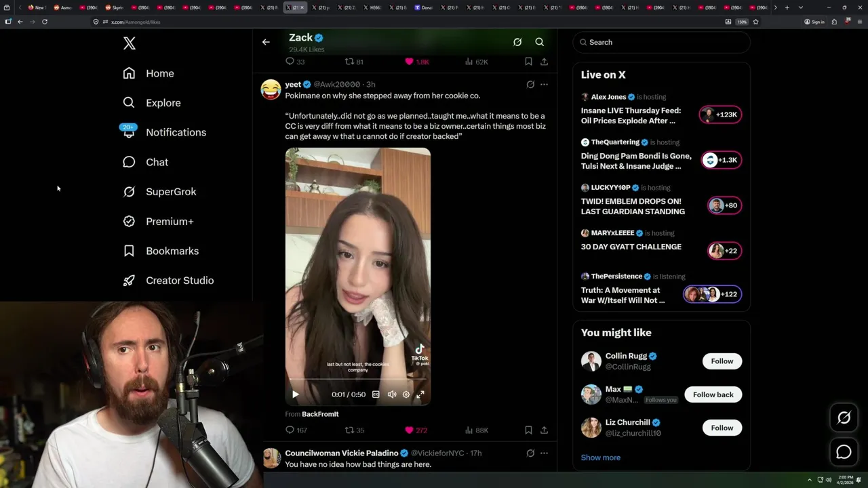Bookmark yeet's post
This screenshot has height=488, width=868.
tap(528, 430)
